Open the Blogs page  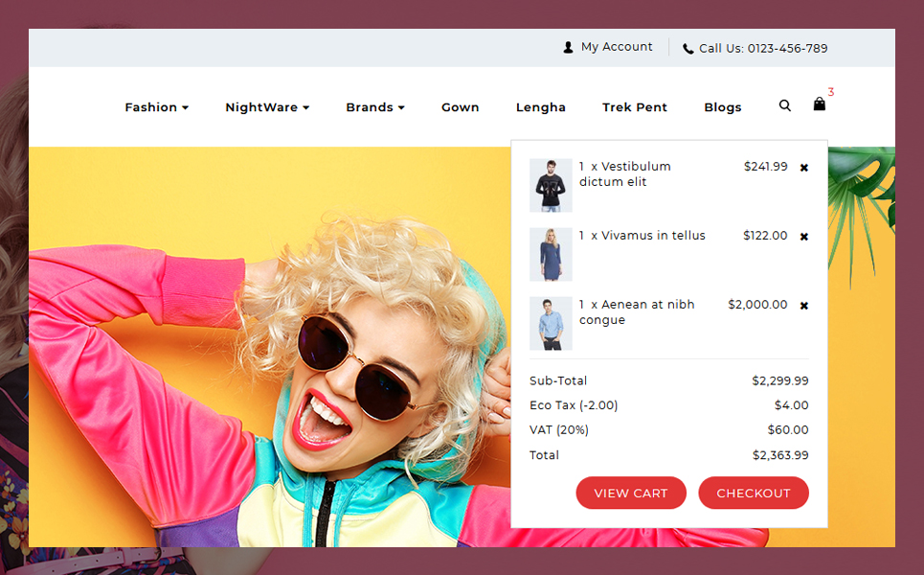[x=723, y=107]
